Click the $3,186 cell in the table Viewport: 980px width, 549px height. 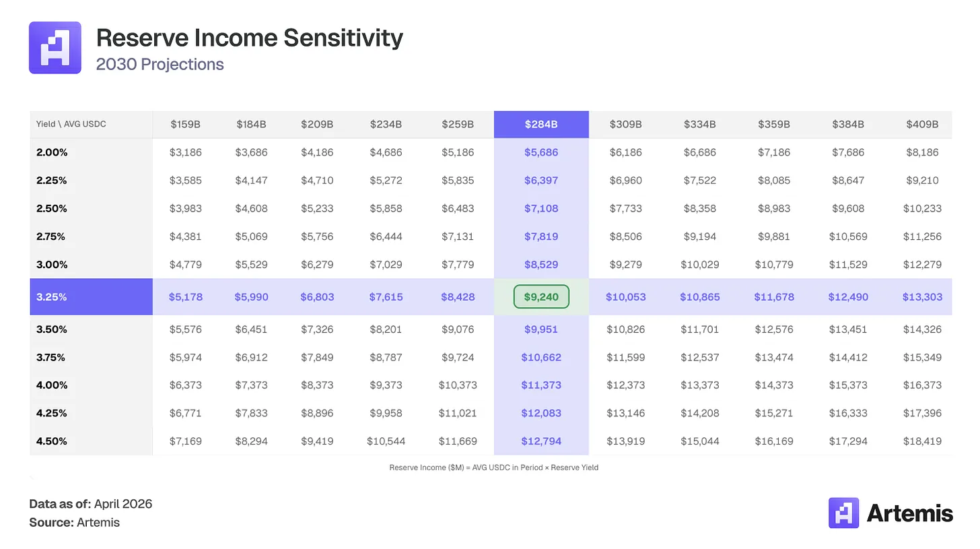[x=185, y=152]
